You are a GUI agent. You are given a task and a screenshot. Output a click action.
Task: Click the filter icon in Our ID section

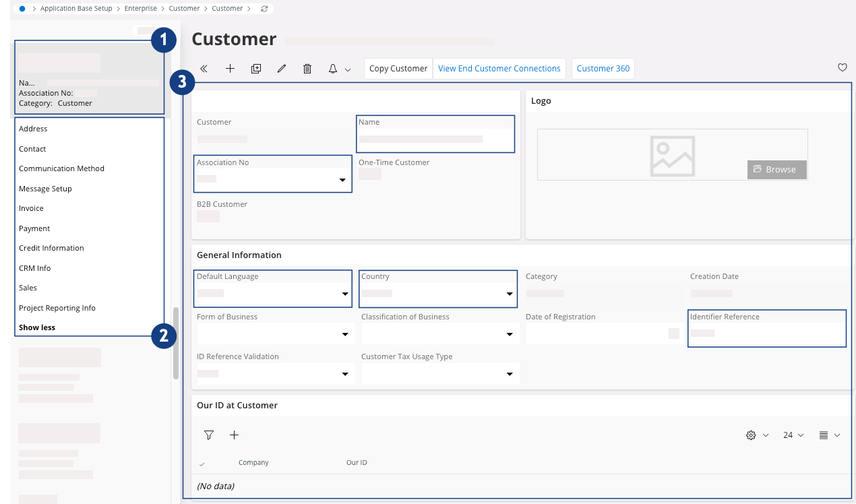pyautogui.click(x=209, y=435)
